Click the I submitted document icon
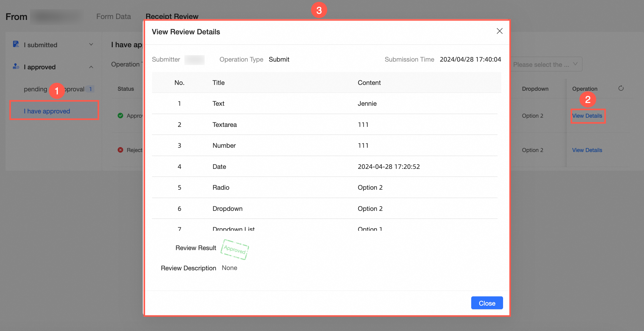Screen dimensions: 644x331 16,44
